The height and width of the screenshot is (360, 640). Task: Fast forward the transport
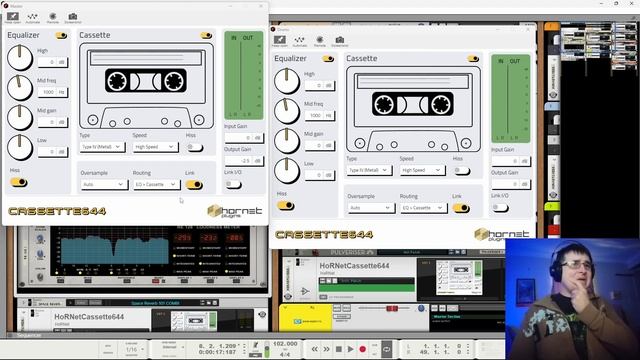(327, 349)
